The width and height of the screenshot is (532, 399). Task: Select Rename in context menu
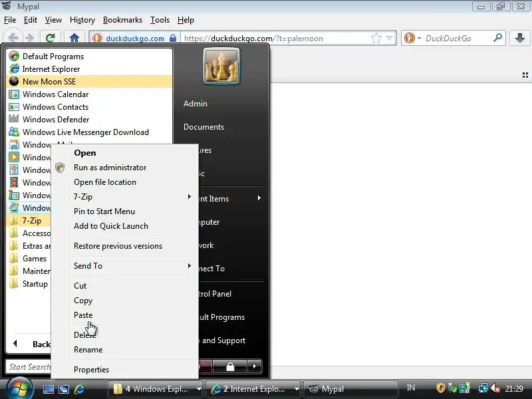[134, 350]
